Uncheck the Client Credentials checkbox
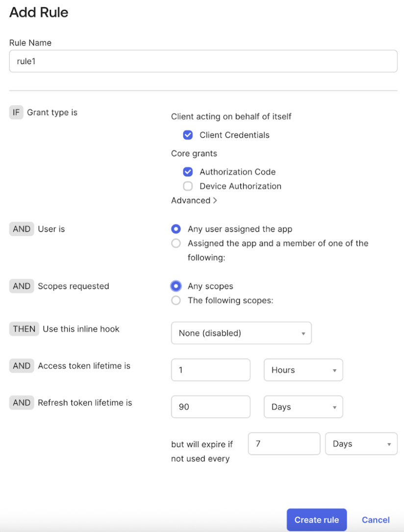The width and height of the screenshot is (404, 532). [188, 135]
